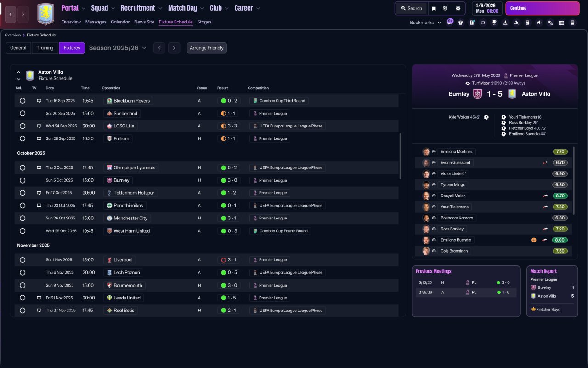588x368 pixels.
Task: Open the shirt (squad) bookmark icon
Action: point(461,23)
